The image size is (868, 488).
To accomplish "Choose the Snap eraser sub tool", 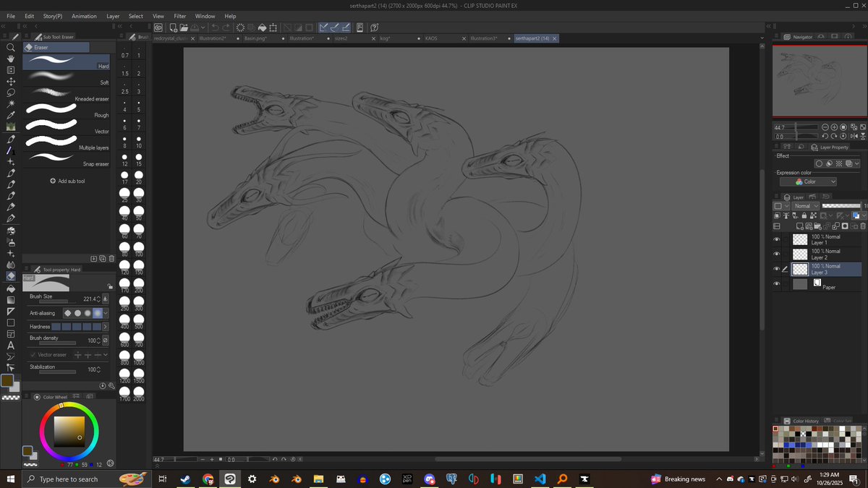I will click(x=67, y=158).
